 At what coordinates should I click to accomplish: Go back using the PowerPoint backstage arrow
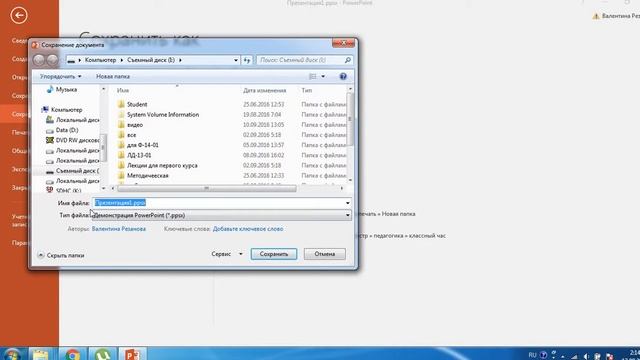[19, 16]
